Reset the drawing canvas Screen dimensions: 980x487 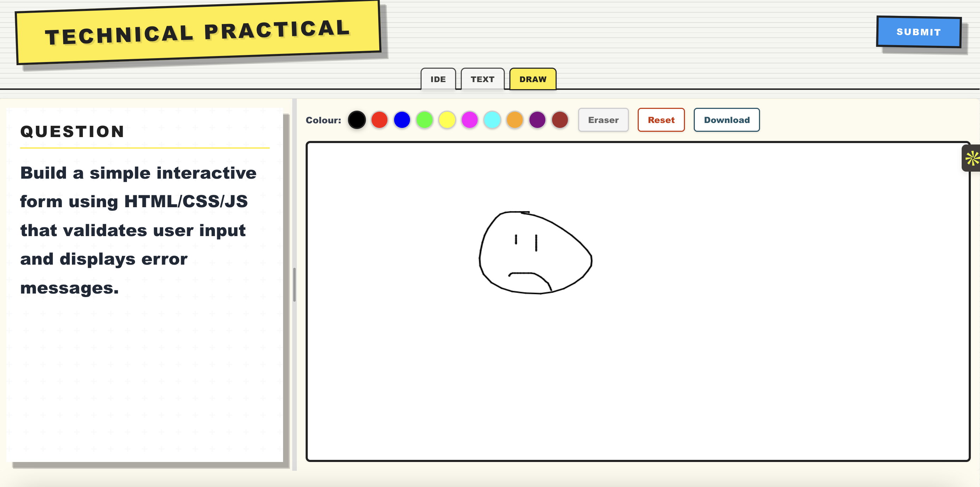coord(661,120)
